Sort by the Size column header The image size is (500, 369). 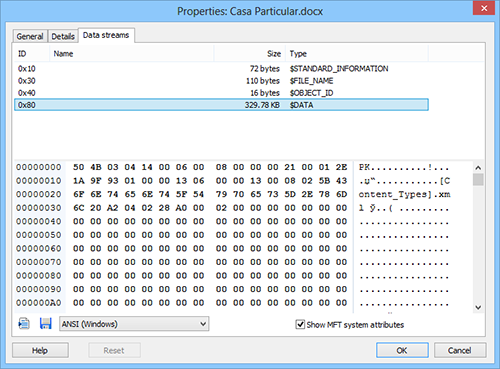pyautogui.click(x=250, y=54)
